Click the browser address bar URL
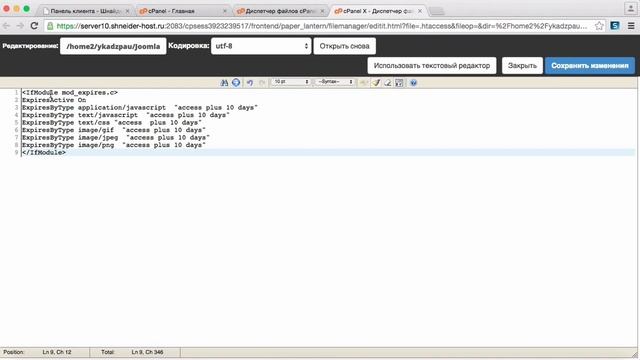This screenshot has width=640, height=360. point(321,26)
